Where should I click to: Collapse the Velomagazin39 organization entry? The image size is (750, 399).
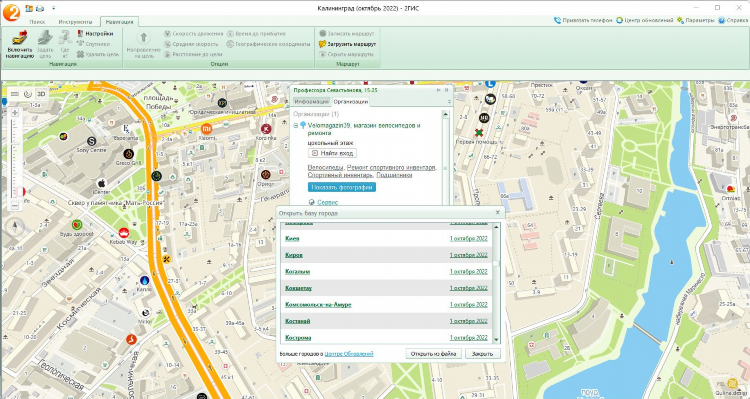pyautogui.click(x=296, y=125)
